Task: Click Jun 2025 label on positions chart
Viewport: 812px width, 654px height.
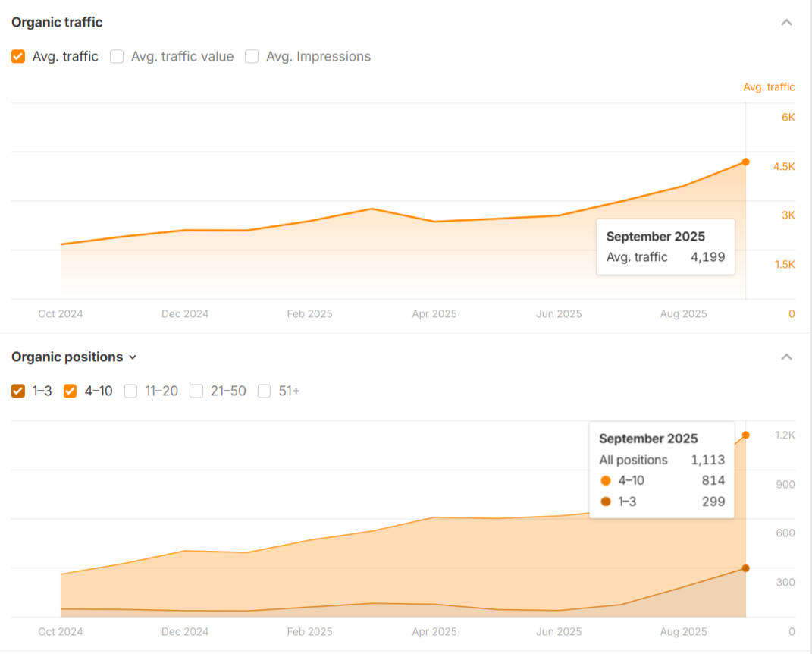Action: [x=559, y=632]
